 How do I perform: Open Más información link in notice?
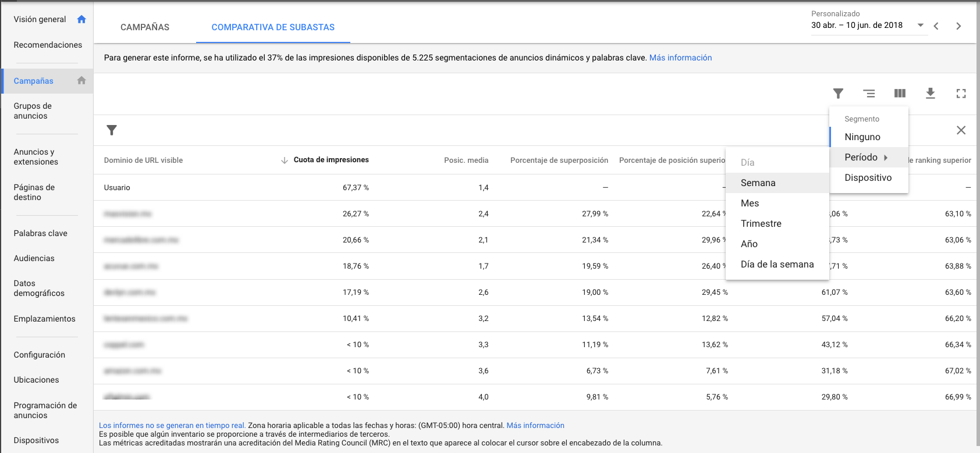pyautogui.click(x=680, y=58)
